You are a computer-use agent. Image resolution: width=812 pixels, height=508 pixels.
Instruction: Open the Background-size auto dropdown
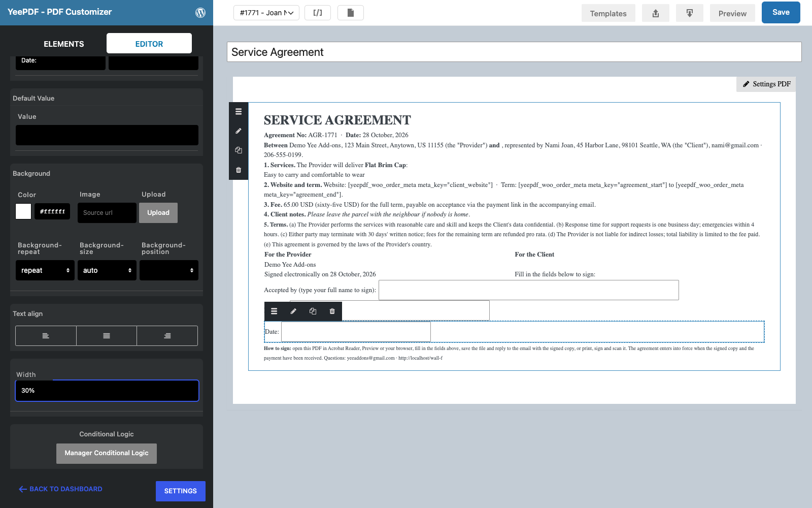pos(107,270)
